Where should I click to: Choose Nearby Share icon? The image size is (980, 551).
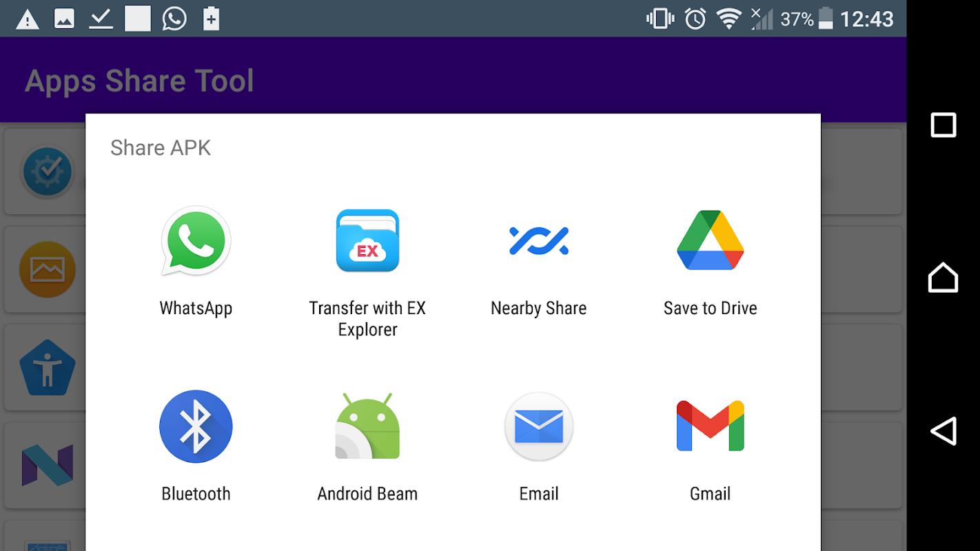click(x=539, y=240)
